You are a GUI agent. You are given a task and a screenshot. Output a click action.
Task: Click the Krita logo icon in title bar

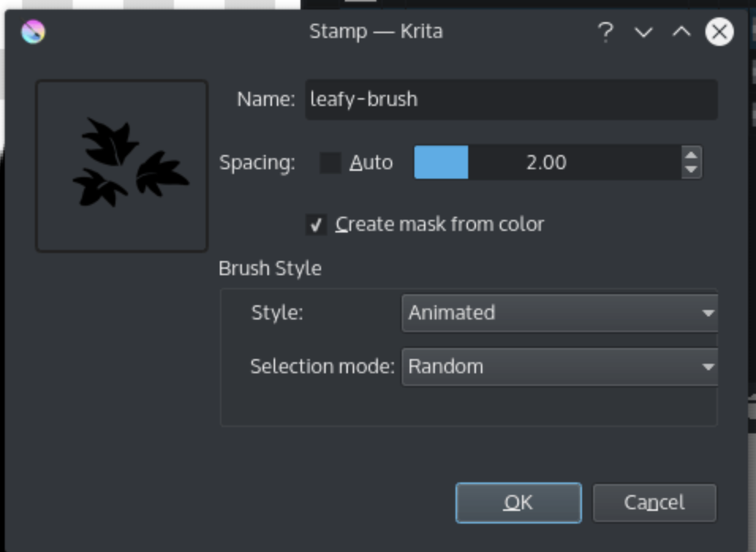tap(33, 32)
